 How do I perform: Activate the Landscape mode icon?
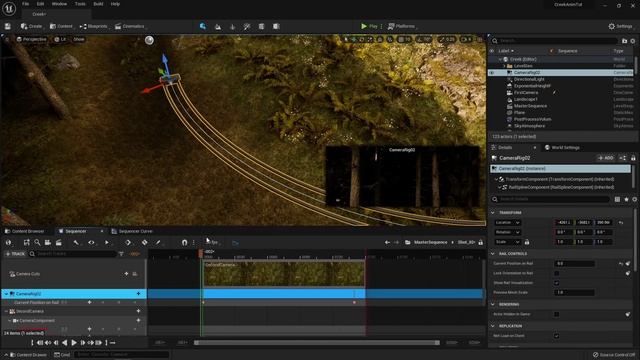click(x=218, y=27)
